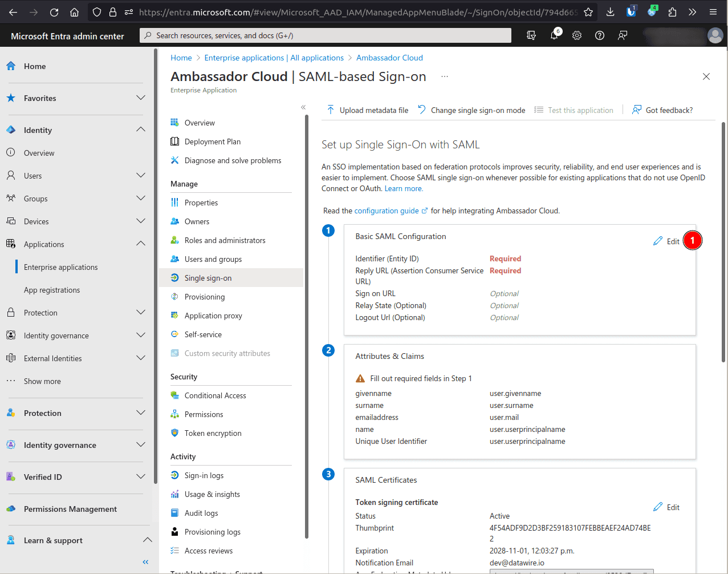The height and width of the screenshot is (574, 728).
Task: Click the browser URL address bar
Action: (358, 12)
